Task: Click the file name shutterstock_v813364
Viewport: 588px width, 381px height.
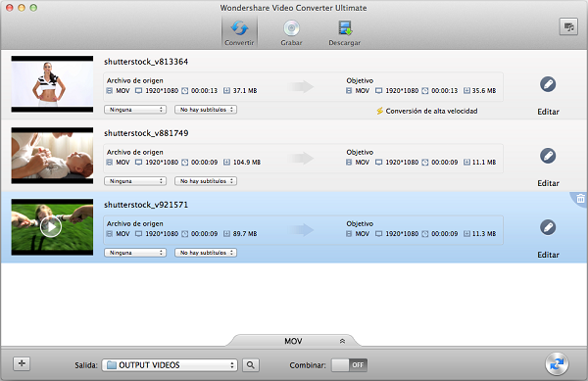Action: point(146,62)
